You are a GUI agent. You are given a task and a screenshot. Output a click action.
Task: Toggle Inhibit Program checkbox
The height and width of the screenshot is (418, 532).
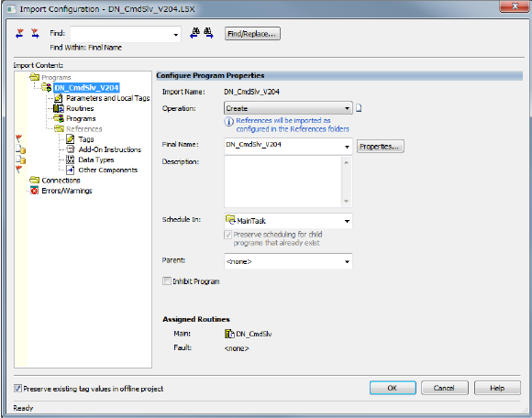pos(167,281)
